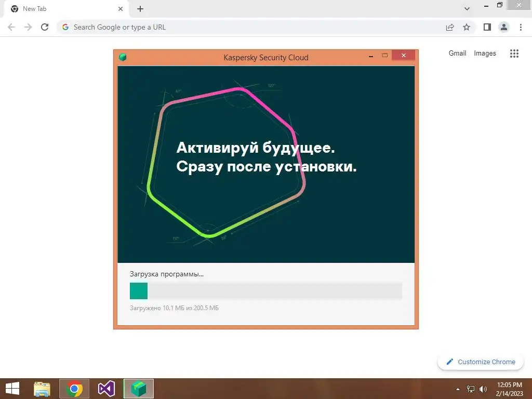
Task: Open the Google apps grid
Action: coord(514,54)
